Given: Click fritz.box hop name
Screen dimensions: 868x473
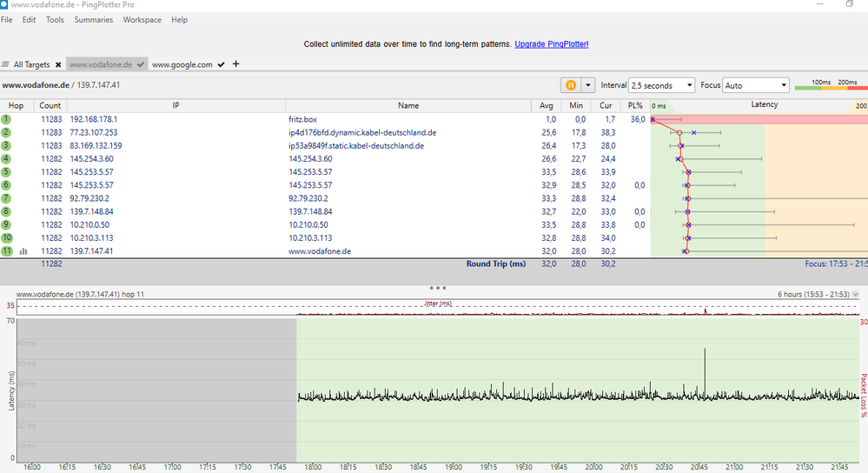Looking at the screenshot, I should click(303, 119).
